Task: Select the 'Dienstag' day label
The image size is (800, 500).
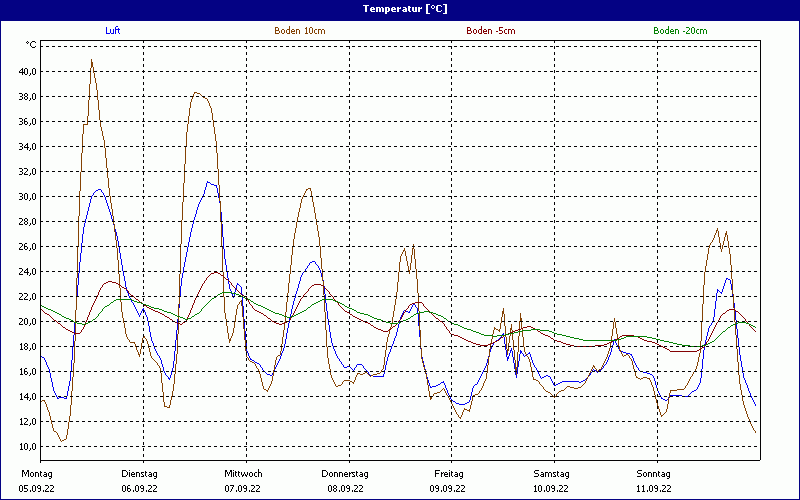Action: (x=139, y=474)
